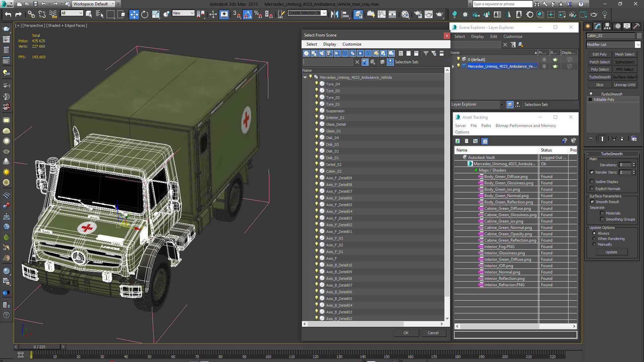Expand the Editable Poly modifier entry
The height and width of the screenshot is (362, 644).
[x=590, y=100]
